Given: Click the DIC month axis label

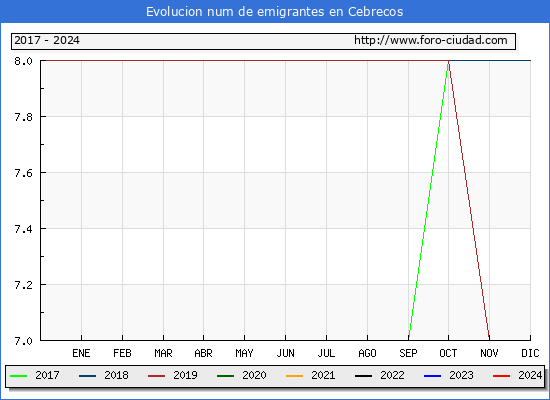Looking at the screenshot, I should (530, 353).
